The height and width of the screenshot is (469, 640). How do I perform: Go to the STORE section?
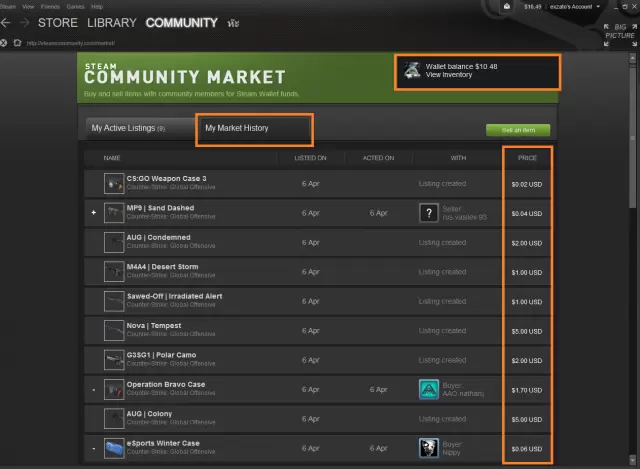click(58, 23)
